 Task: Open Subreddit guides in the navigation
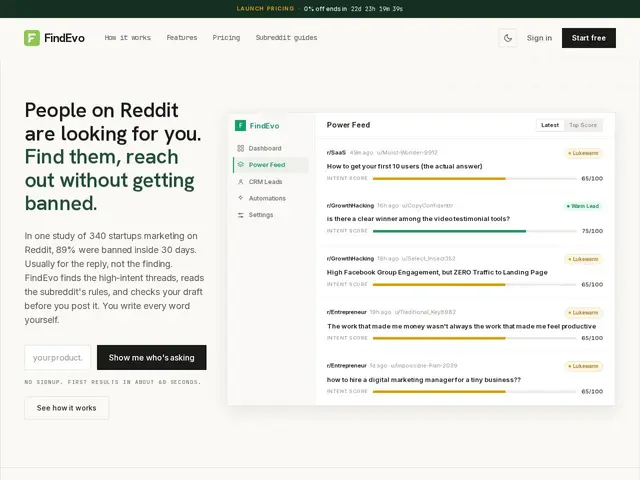tap(286, 38)
